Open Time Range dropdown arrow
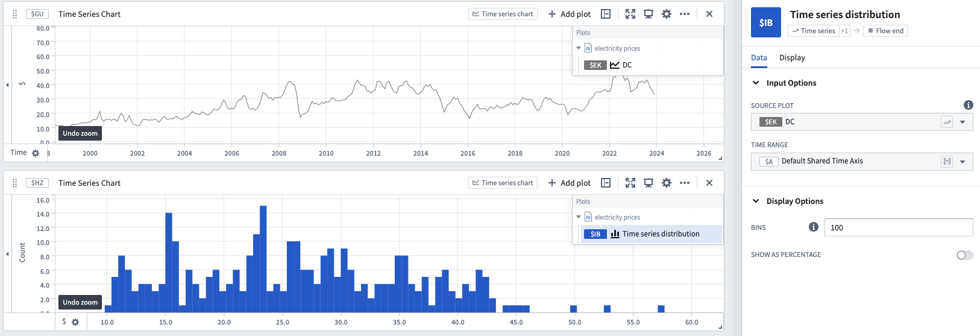The width and height of the screenshot is (980, 336). pyautogui.click(x=963, y=161)
